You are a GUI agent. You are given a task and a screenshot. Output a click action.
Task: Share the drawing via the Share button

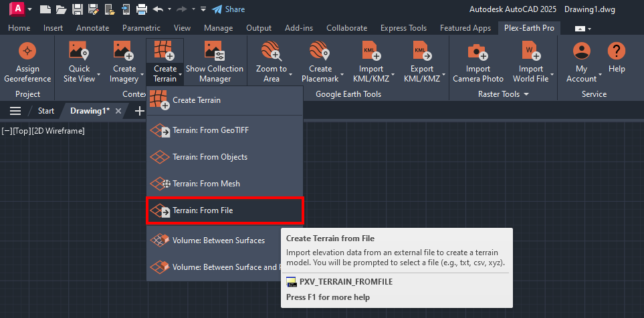click(x=228, y=9)
